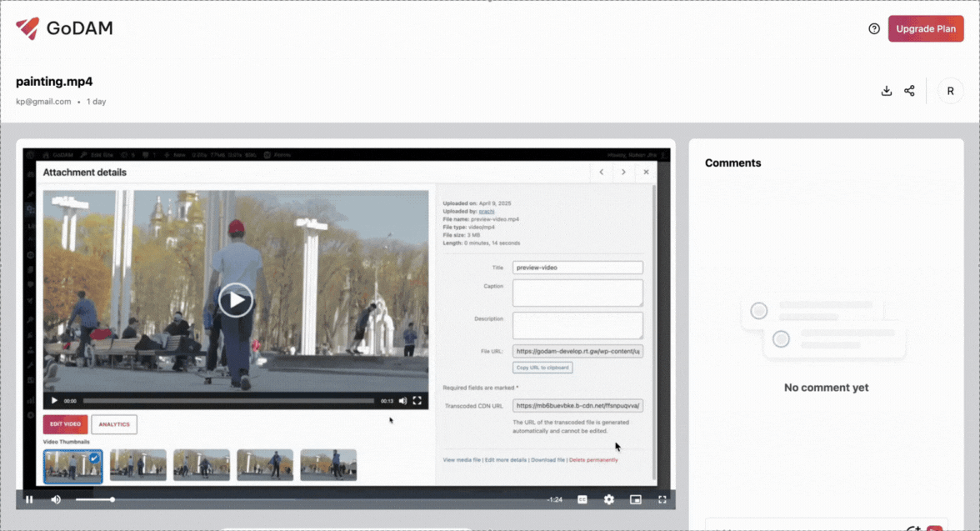
Task: Click the Comments heading
Action: [x=733, y=163]
